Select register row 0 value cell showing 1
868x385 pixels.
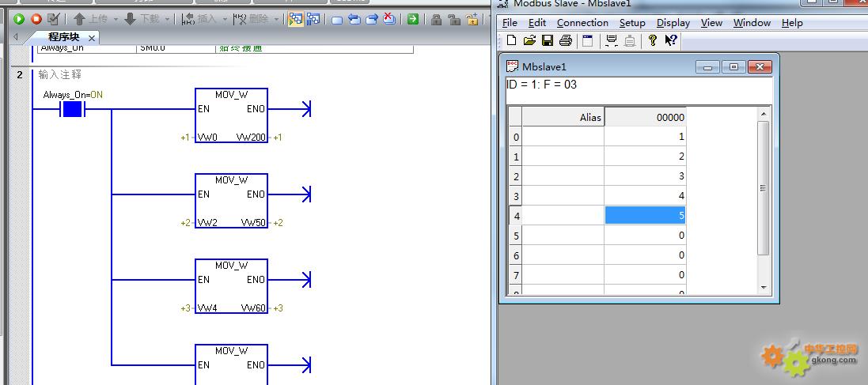coord(646,137)
